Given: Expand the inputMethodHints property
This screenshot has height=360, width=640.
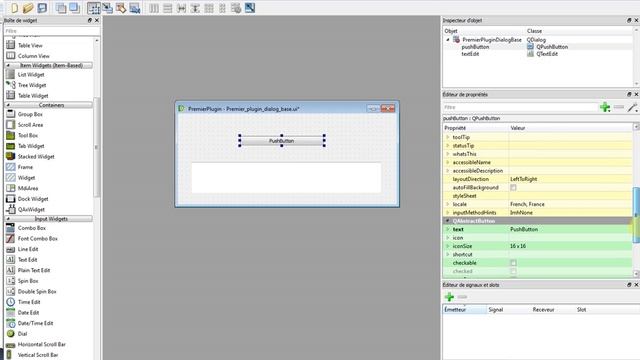Looking at the screenshot, I should pos(448,212).
